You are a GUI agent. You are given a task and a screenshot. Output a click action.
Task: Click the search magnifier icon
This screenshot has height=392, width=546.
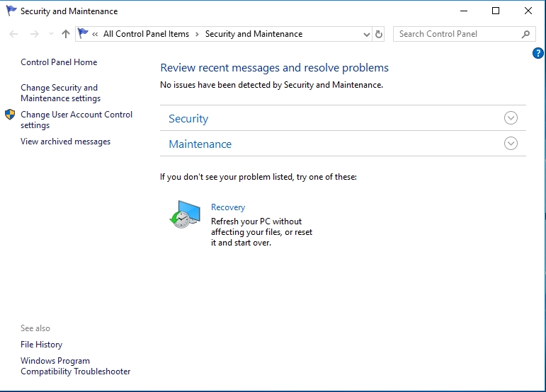click(x=525, y=34)
